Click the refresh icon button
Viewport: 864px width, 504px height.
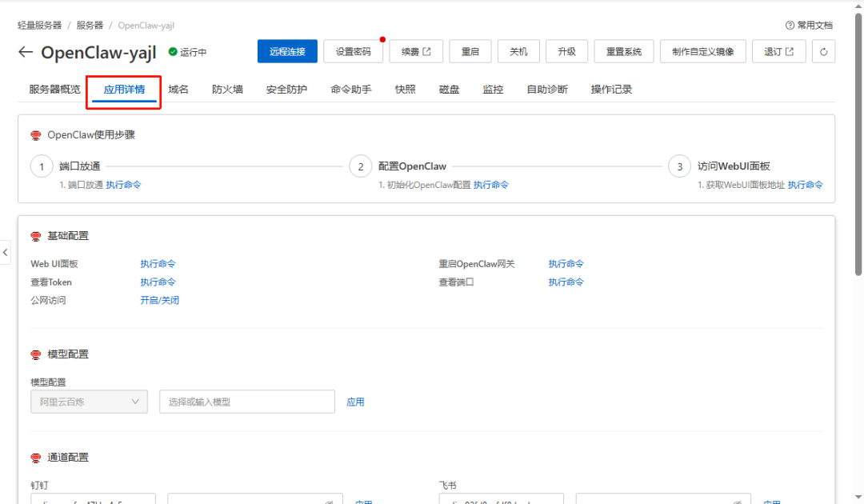click(823, 51)
